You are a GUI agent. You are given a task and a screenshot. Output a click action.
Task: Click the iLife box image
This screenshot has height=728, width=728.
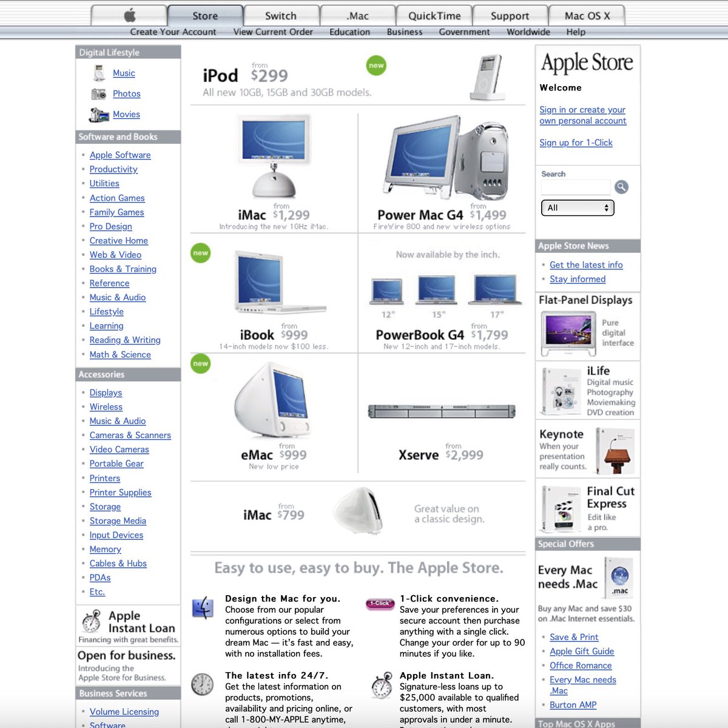coord(561,391)
